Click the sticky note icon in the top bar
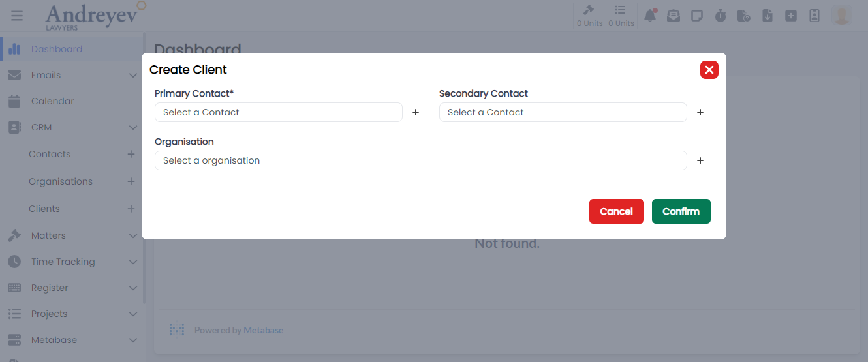 697,16
